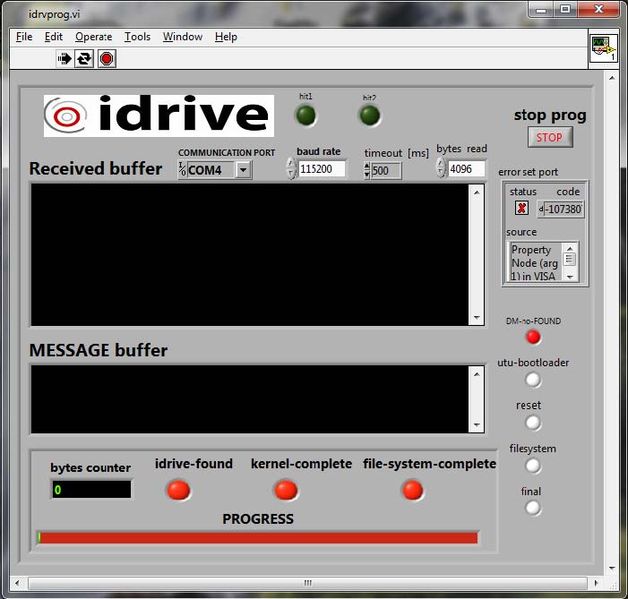Screen dimensions: 628x599
Task: Click the baud rate stepper arrows
Action: (291, 169)
